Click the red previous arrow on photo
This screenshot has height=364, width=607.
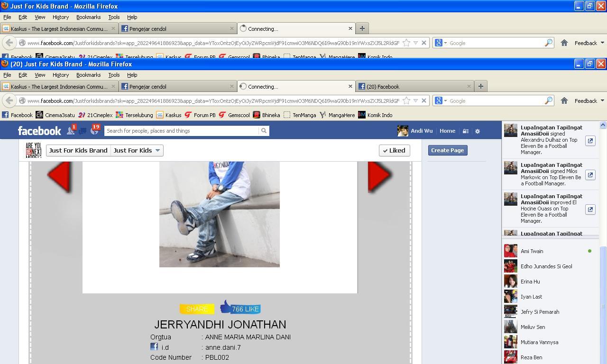(x=59, y=176)
